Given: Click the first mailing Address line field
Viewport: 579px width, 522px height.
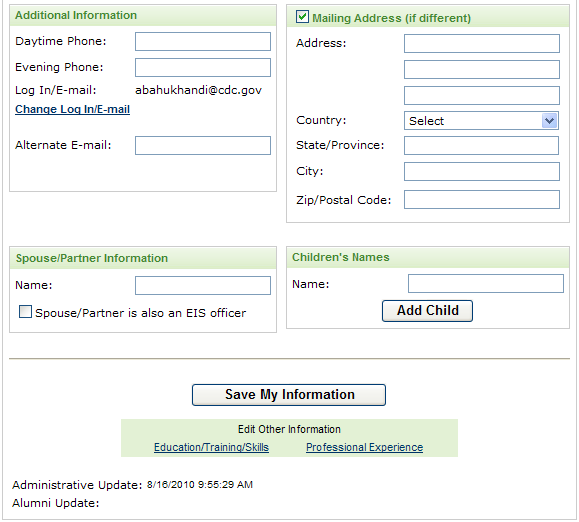Looking at the screenshot, I should [x=482, y=44].
